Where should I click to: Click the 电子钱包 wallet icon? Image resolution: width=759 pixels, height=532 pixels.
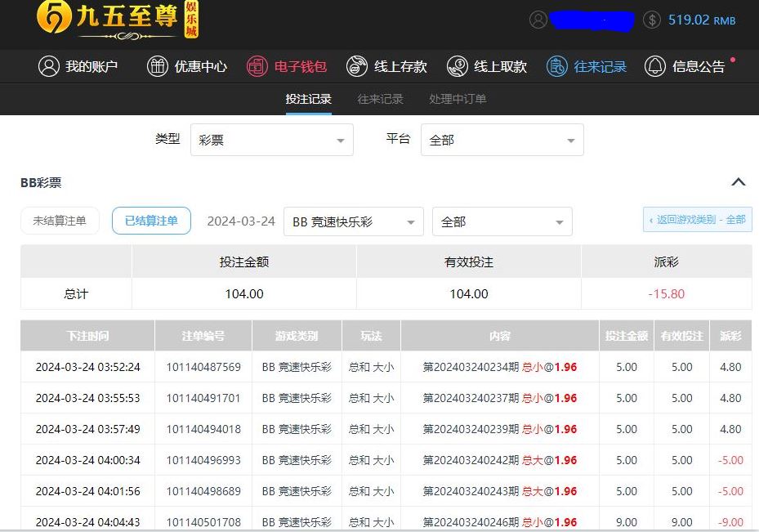257,66
